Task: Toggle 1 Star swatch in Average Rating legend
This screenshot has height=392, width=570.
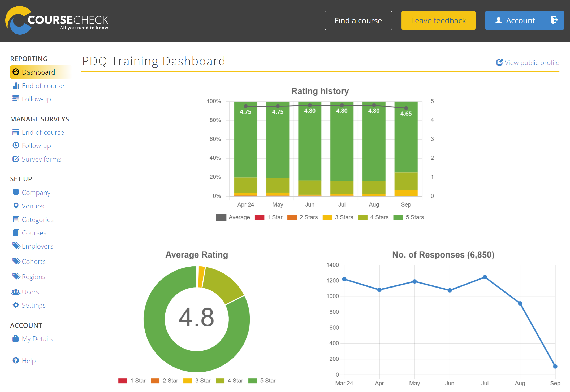Action: 123,381
